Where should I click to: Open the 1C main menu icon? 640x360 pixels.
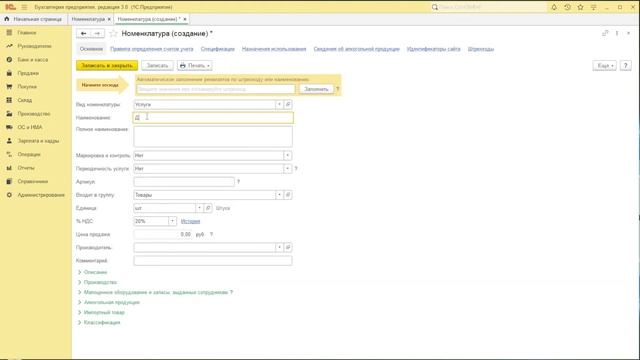pyautogui.click(x=11, y=7)
